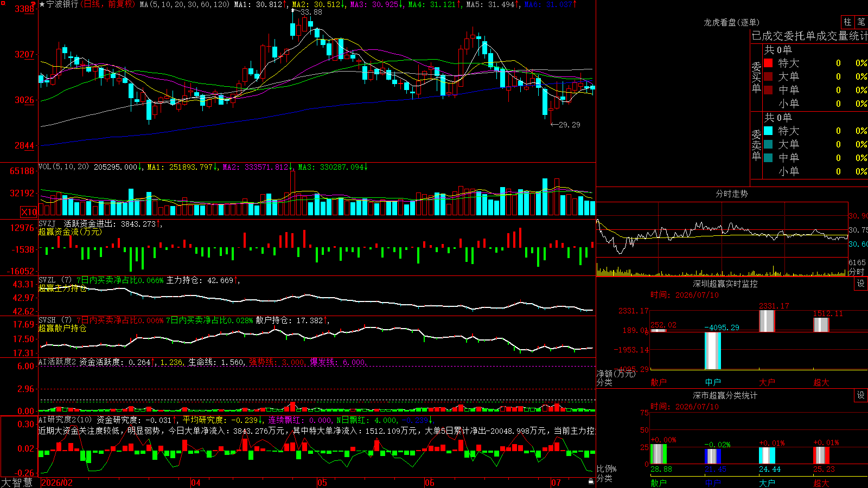Screen dimensions: 868x488
Task: Select the 分时走势 panel header
Action: 731,194
